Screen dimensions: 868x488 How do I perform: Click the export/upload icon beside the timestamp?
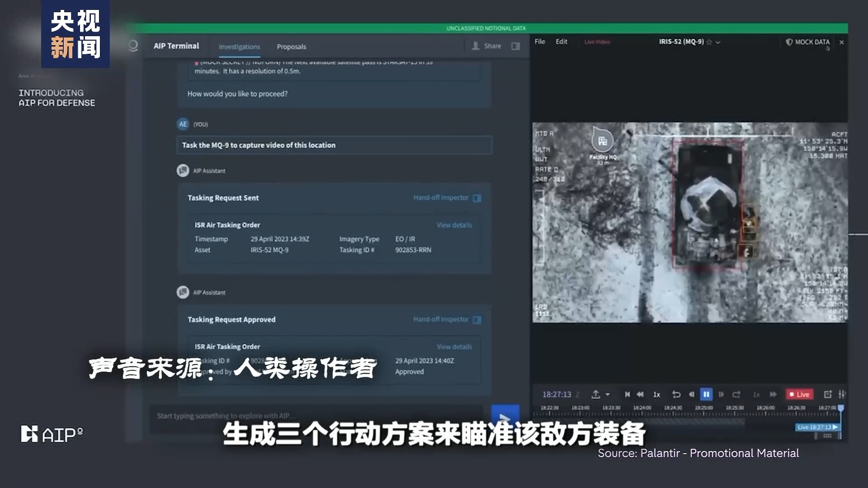coord(596,394)
